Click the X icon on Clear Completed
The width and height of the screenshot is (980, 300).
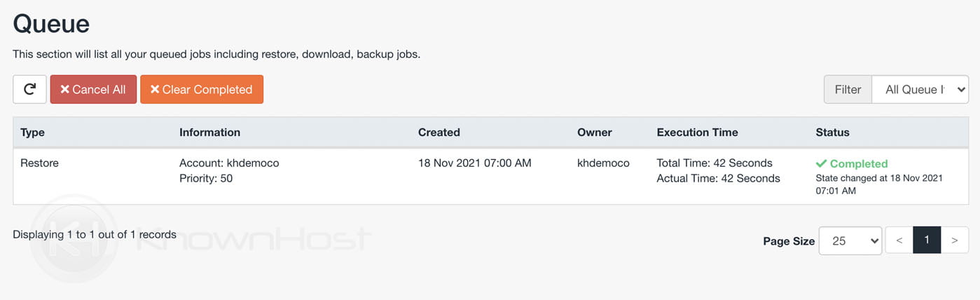point(155,90)
